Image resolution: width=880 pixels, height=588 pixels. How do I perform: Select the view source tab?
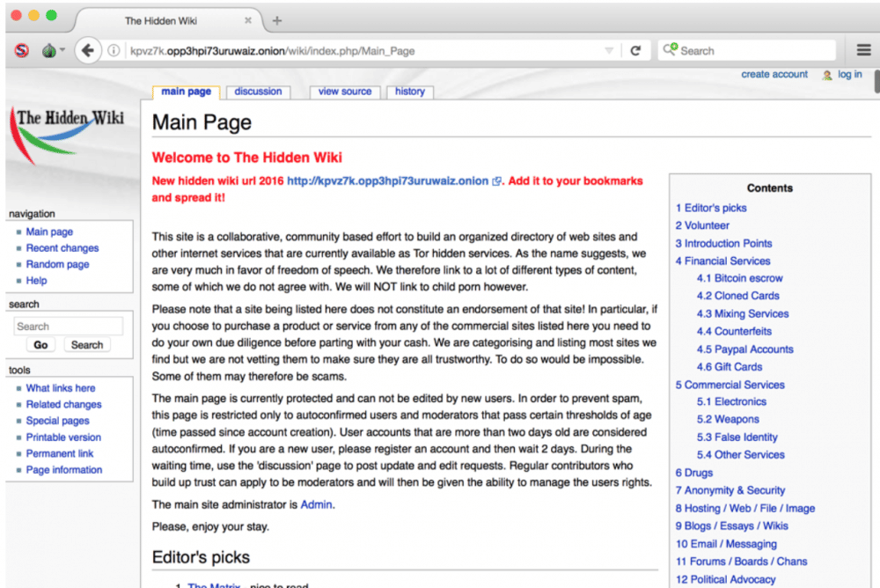[x=344, y=91]
